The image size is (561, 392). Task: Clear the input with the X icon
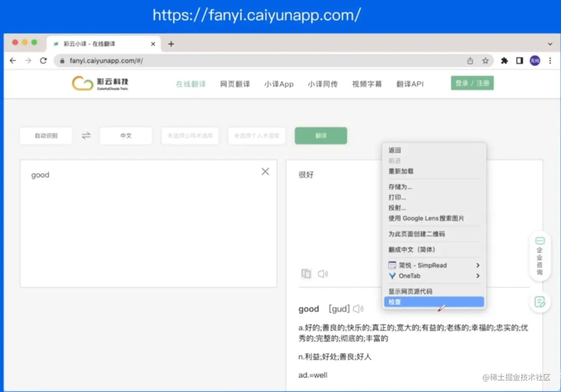265,171
